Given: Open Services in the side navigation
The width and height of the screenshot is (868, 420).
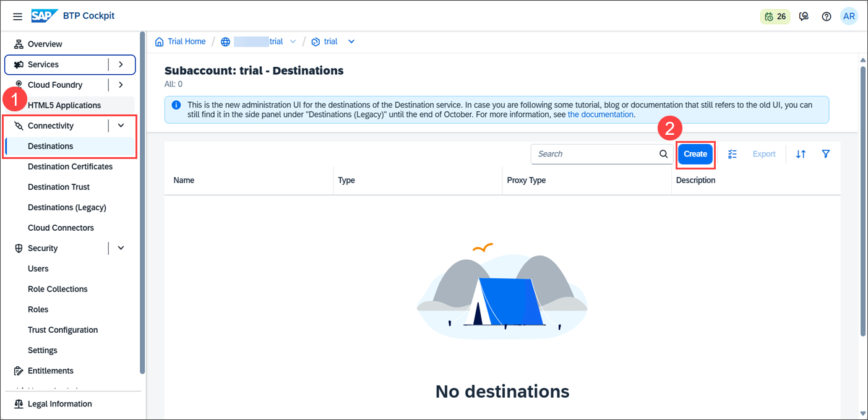Looking at the screenshot, I should point(43,64).
